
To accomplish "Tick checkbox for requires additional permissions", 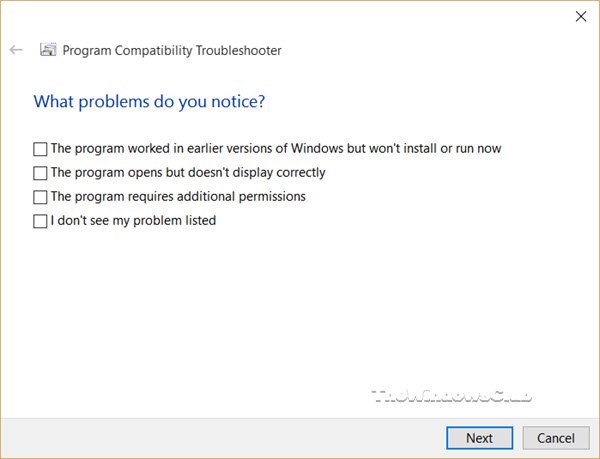I will coord(40,197).
